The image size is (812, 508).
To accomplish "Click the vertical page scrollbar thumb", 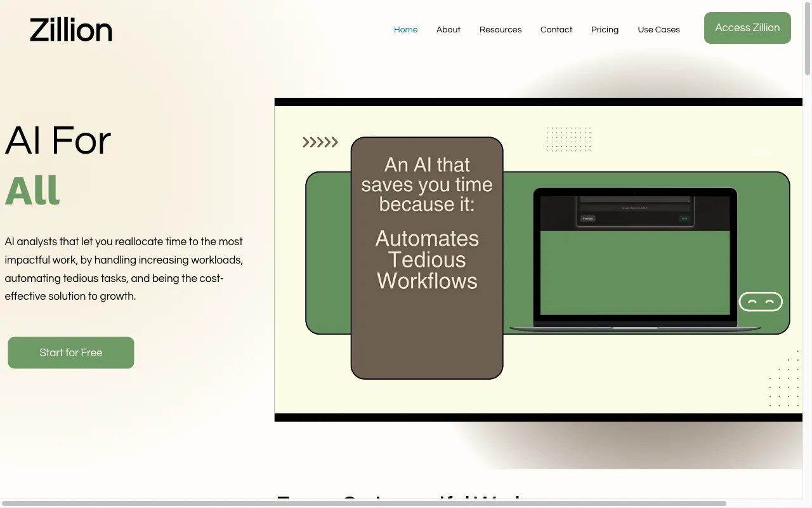I will pyautogui.click(x=808, y=38).
